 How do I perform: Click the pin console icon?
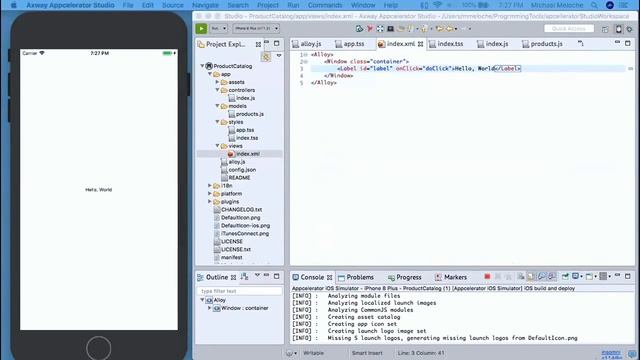point(565,277)
